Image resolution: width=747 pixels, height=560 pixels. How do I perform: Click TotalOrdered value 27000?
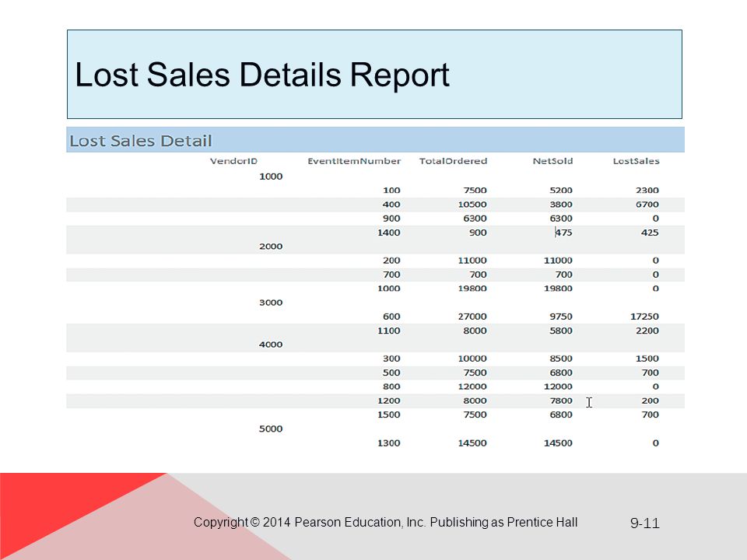click(472, 317)
